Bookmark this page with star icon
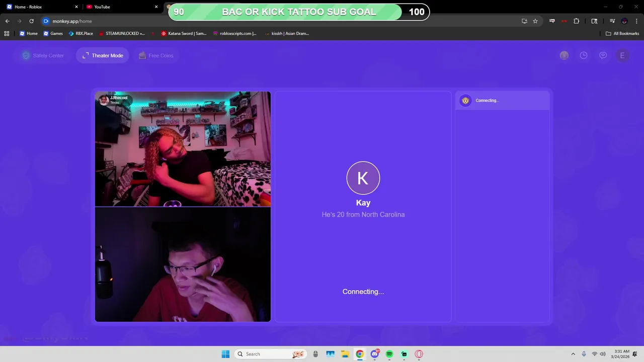Viewport: 644px width, 362px height. pos(535,21)
